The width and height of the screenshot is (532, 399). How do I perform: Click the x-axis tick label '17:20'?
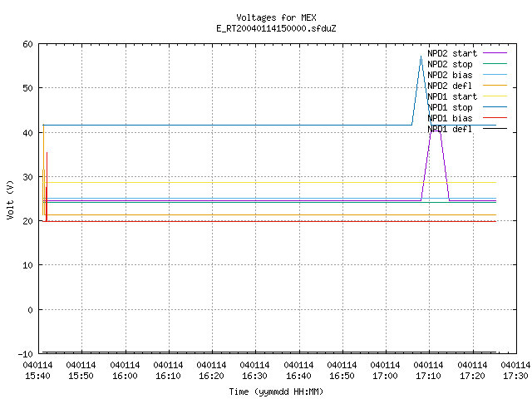tap(472, 376)
